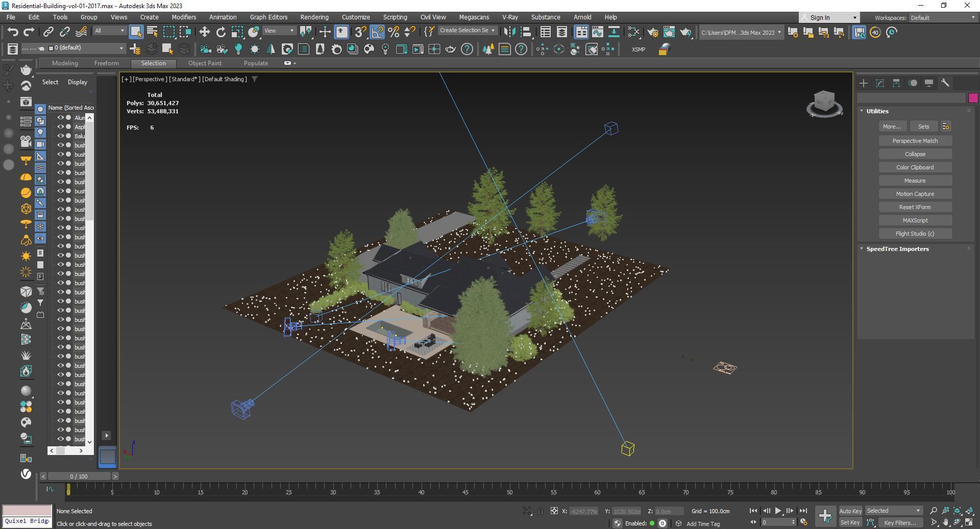This screenshot has width=980, height=529.
Task: Open the Create tab in command panel
Action: point(864,83)
